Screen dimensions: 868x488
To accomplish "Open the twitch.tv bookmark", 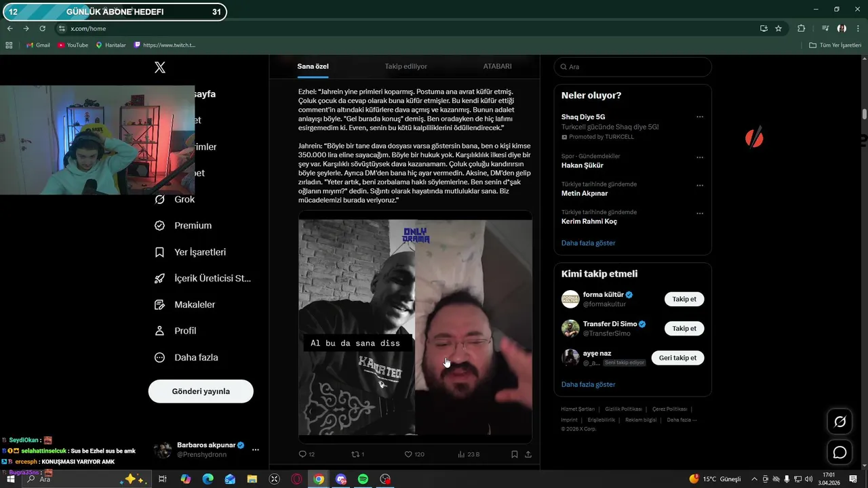I will 165,45.
